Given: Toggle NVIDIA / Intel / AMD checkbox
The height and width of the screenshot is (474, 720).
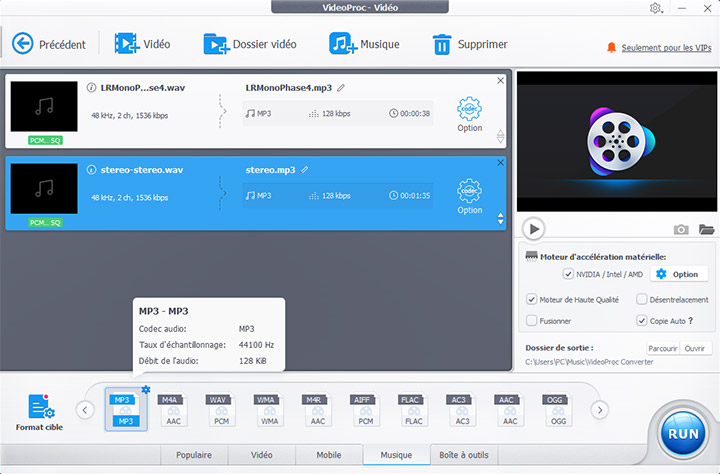Looking at the screenshot, I should point(568,274).
